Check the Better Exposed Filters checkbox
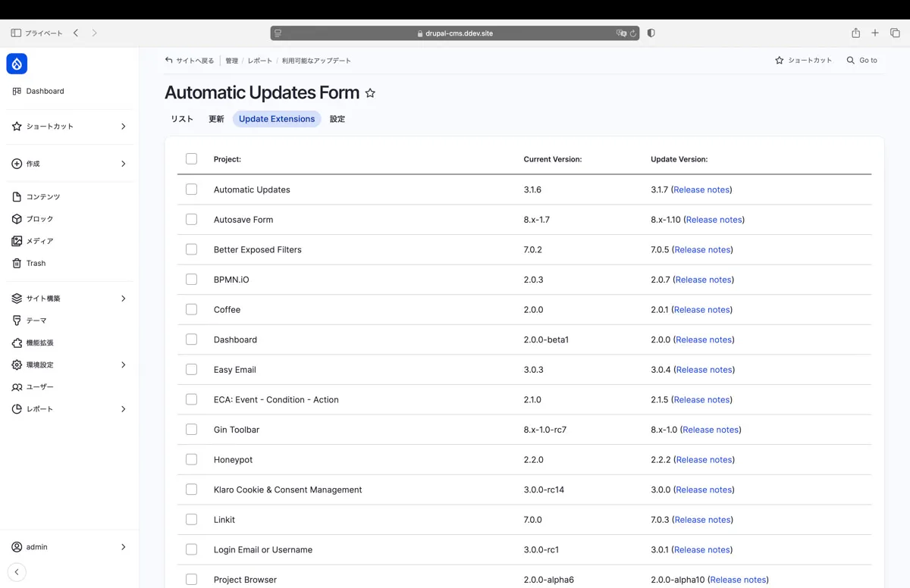 click(191, 249)
